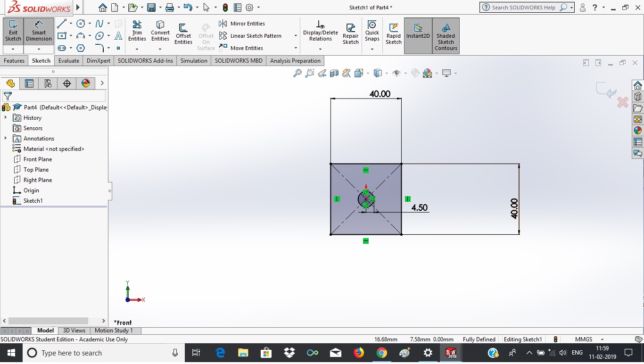Expand the Annotations tree node
The image size is (644, 364).
pyautogui.click(x=6, y=139)
